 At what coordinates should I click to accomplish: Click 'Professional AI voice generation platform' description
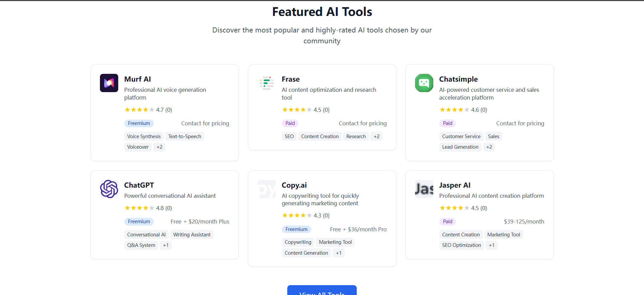point(165,94)
